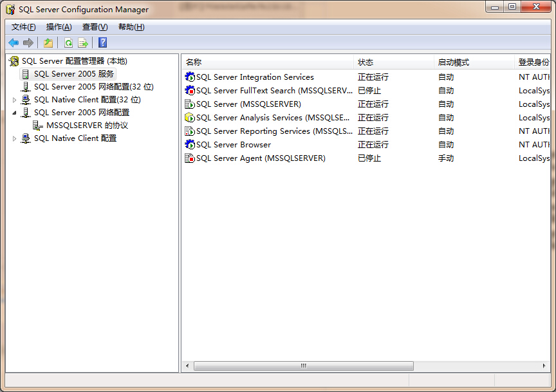The width and height of the screenshot is (556, 392).
Task: Click the blue Help toolbar icon
Action: point(103,42)
